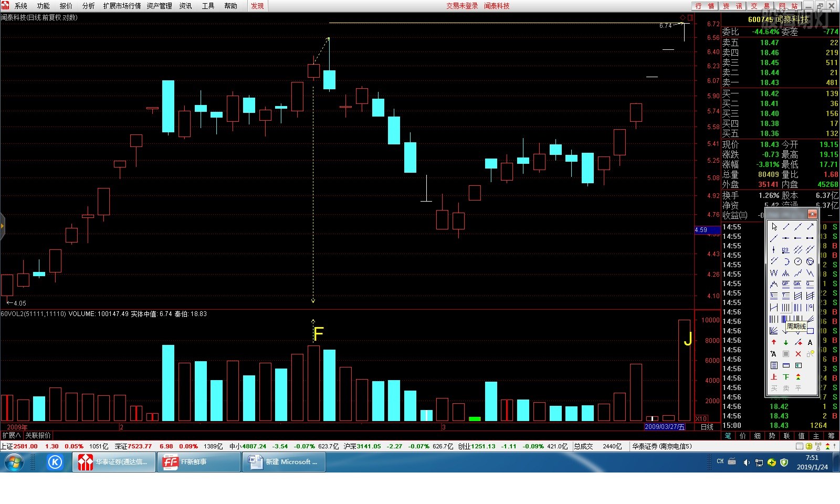The height and width of the screenshot is (504, 840).
Task: Open the 报价 menu
Action: 66,6
